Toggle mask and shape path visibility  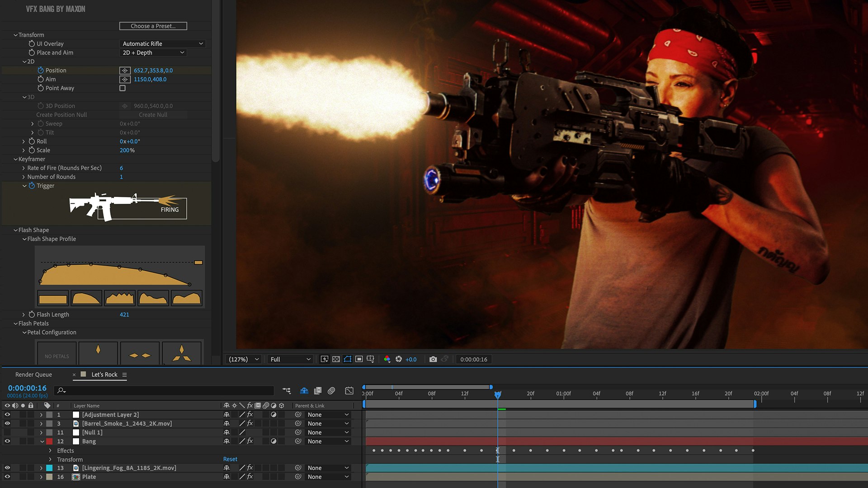(347, 359)
